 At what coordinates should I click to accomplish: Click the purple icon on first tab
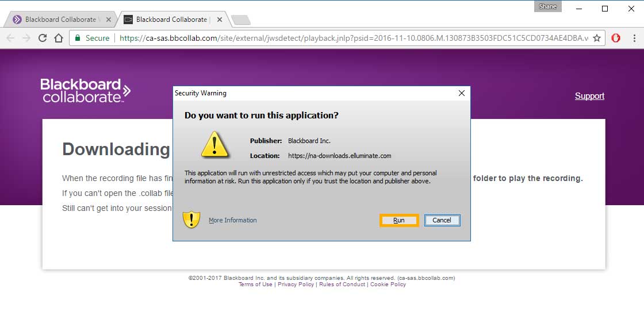click(x=17, y=20)
